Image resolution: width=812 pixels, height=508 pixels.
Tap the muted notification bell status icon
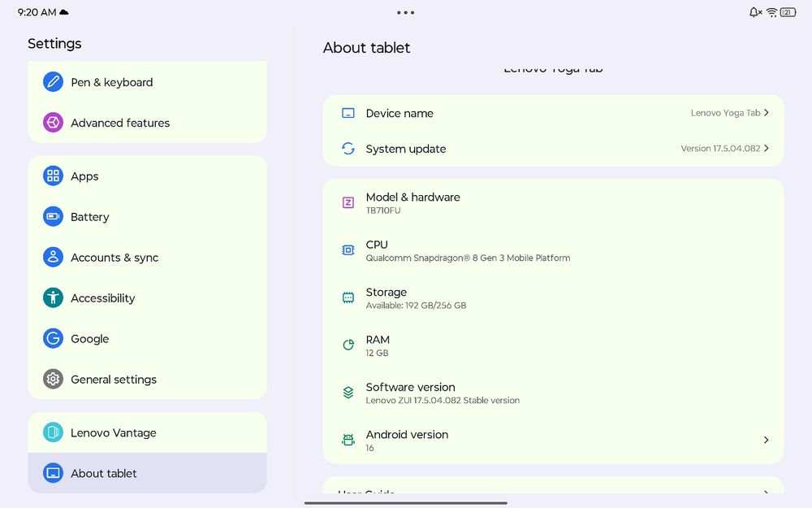[x=755, y=12]
